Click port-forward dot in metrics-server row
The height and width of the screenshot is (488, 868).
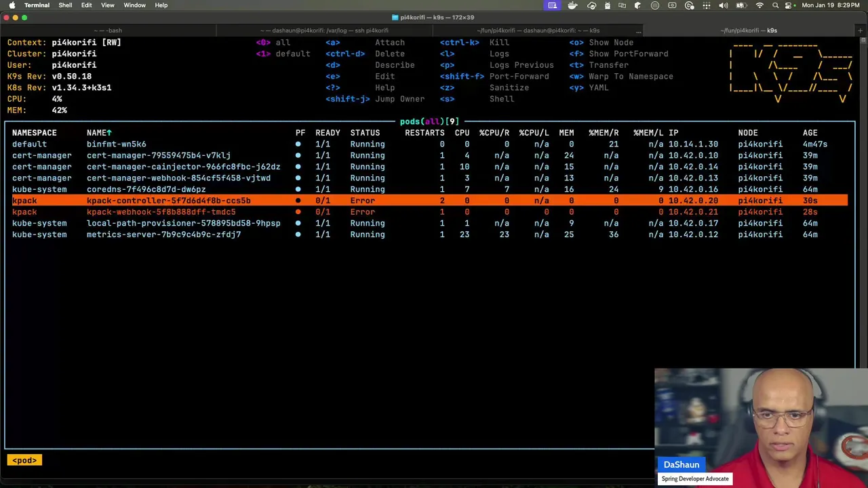298,235
